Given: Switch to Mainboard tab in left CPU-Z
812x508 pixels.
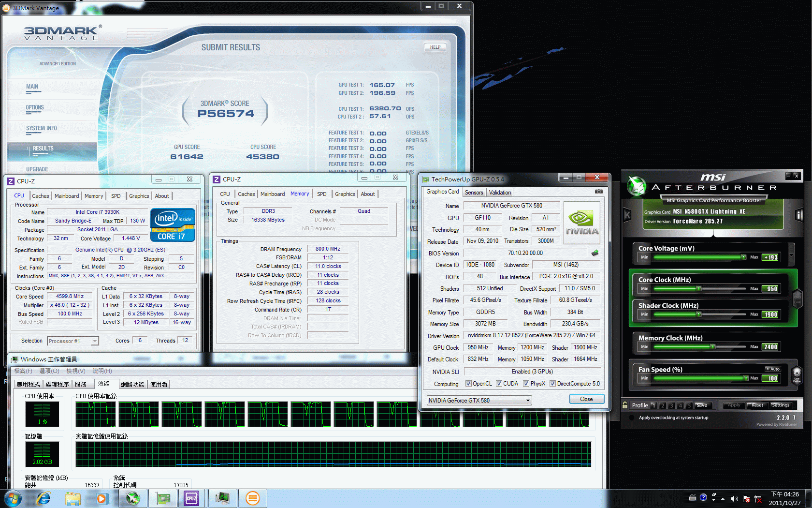Looking at the screenshot, I should point(67,196).
